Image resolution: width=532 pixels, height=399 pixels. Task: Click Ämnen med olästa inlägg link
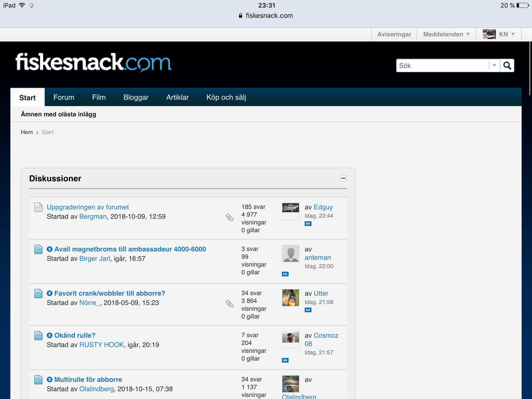click(x=58, y=114)
